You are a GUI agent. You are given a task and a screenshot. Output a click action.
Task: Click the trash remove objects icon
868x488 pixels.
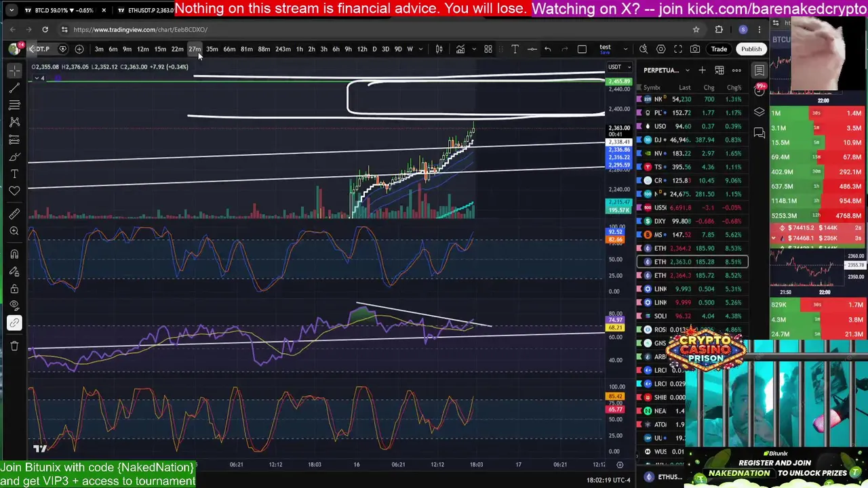pyautogui.click(x=14, y=346)
